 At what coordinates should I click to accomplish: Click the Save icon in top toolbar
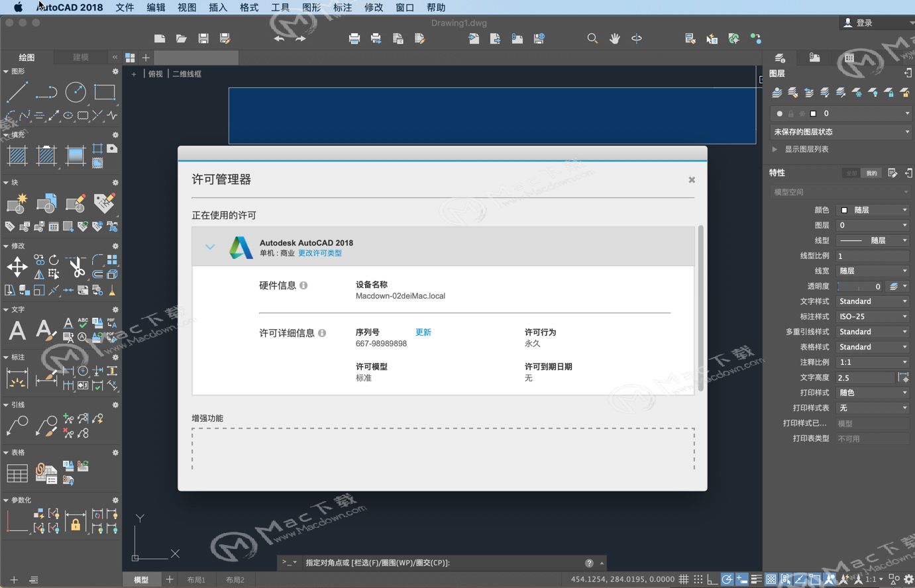coord(203,38)
